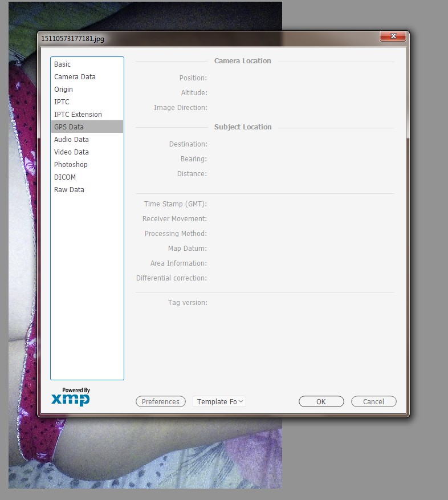
Task: Click the Bearing label
Action: pos(194,159)
